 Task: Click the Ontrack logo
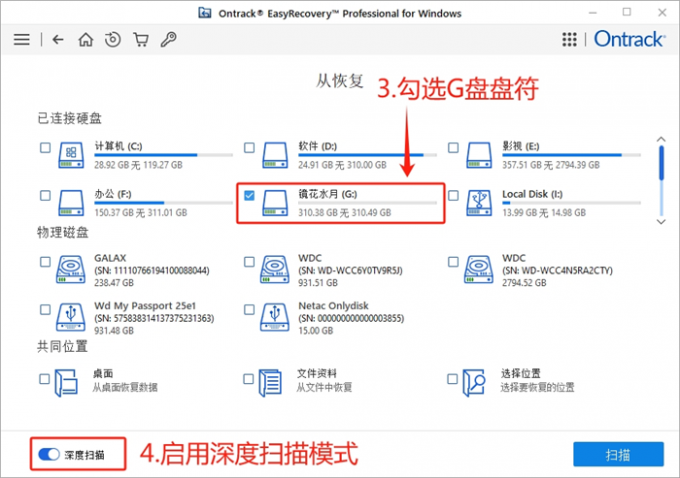click(x=629, y=39)
